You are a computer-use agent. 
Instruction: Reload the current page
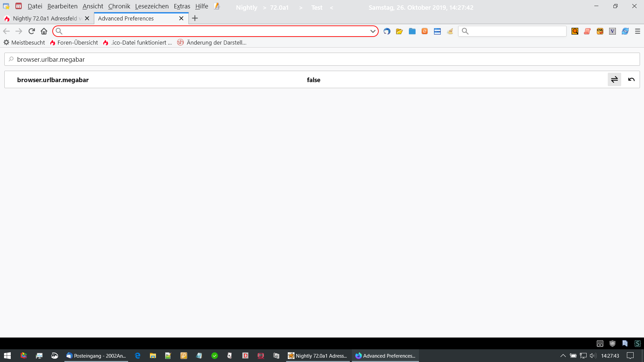(32, 31)
